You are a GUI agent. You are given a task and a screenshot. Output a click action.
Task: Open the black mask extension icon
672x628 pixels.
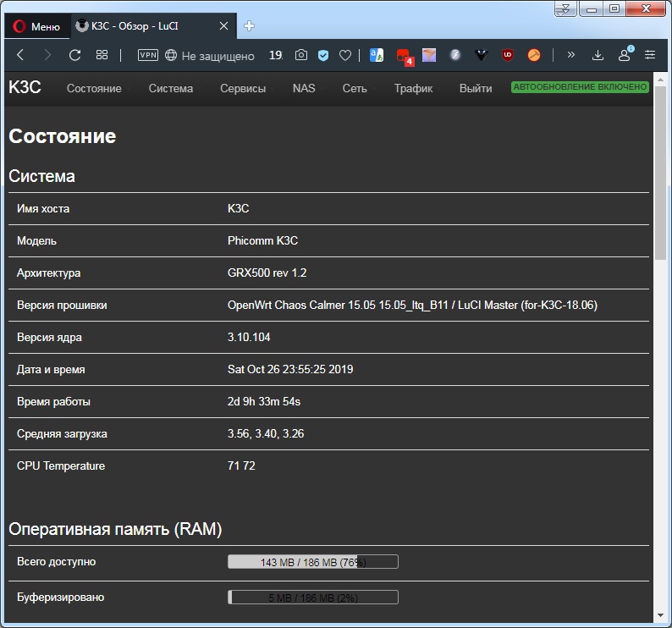482,55
